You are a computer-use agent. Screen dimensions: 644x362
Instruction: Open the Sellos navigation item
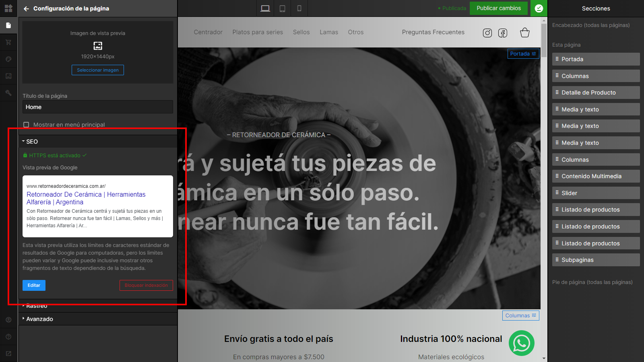click(301, 32)
